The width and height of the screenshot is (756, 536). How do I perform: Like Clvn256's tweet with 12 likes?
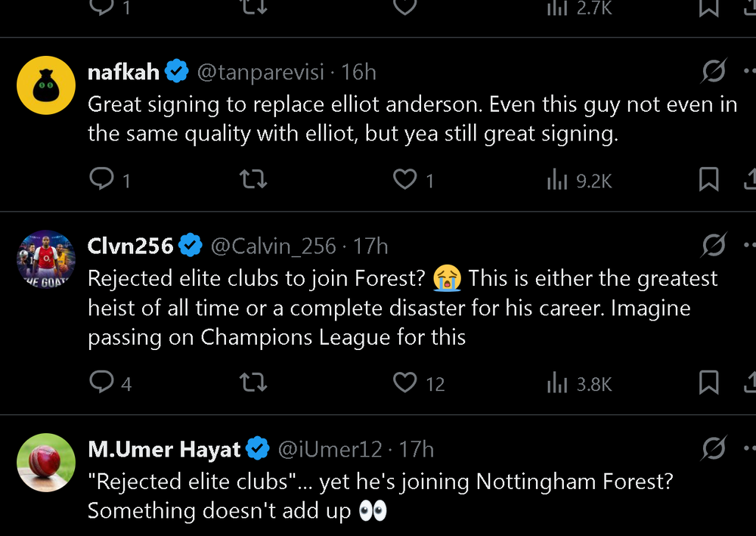pyautogui.click(x=419, y=383)
